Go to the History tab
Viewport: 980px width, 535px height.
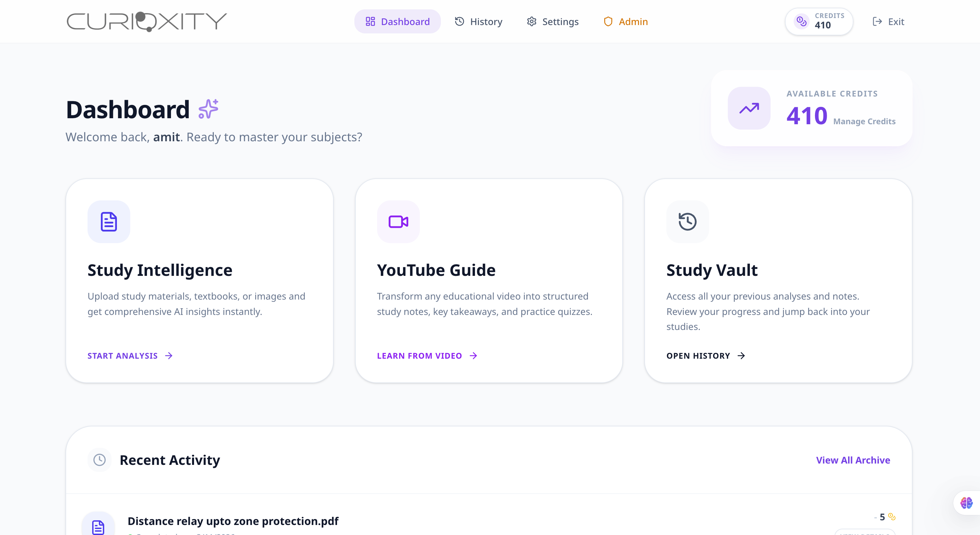click(479, 21)
